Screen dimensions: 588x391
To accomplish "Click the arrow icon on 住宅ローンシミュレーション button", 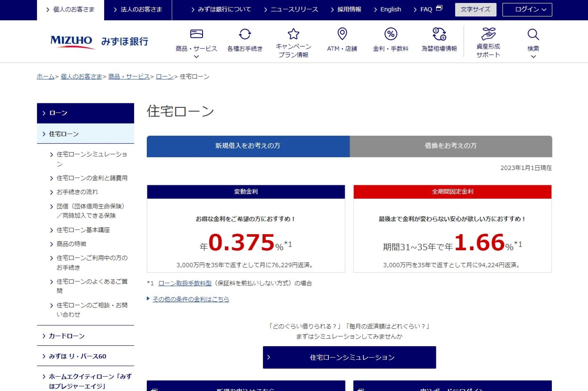I will 269,357.
